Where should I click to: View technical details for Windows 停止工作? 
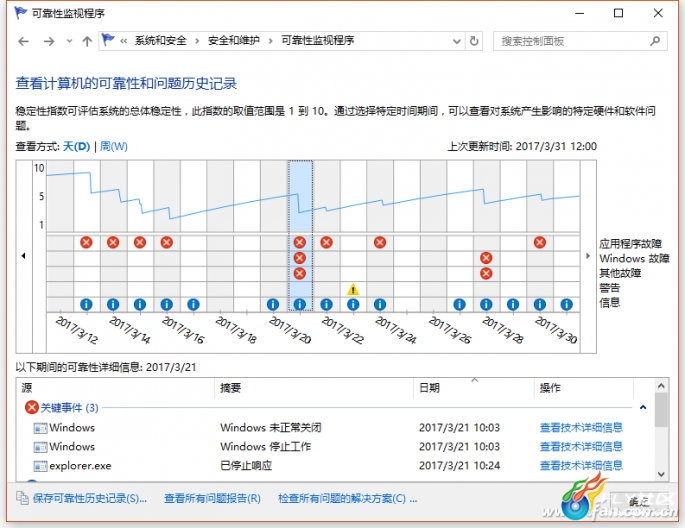(581, 447)
